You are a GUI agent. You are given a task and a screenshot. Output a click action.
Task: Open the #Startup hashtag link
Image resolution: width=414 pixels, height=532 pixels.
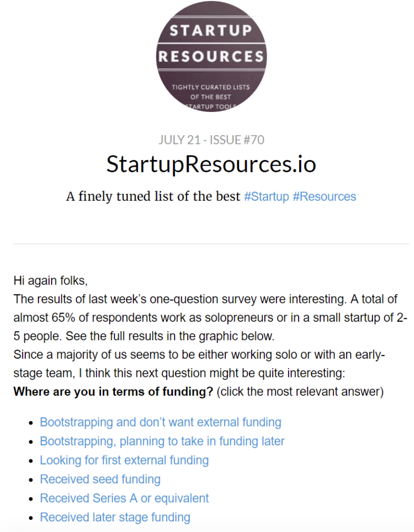click(x=267, y=197)
